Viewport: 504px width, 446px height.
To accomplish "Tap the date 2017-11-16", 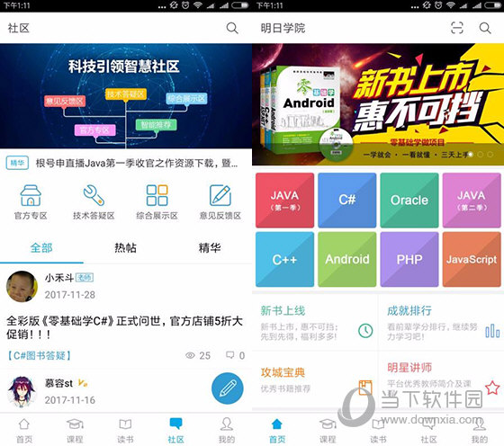I will [70, 400].
